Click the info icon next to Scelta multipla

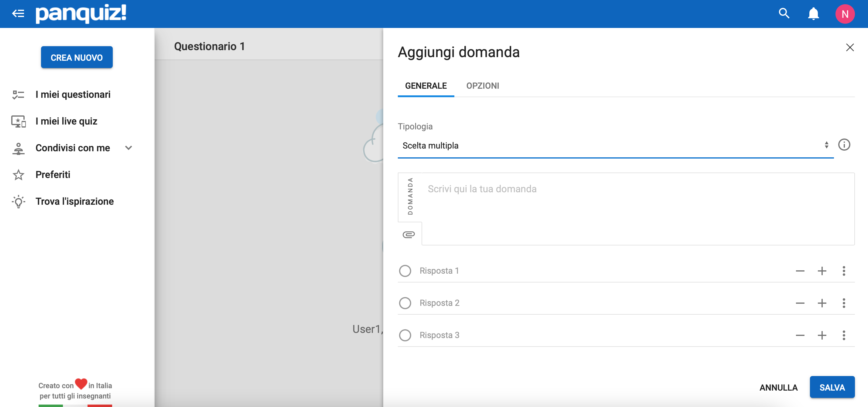tap(845, 145)
